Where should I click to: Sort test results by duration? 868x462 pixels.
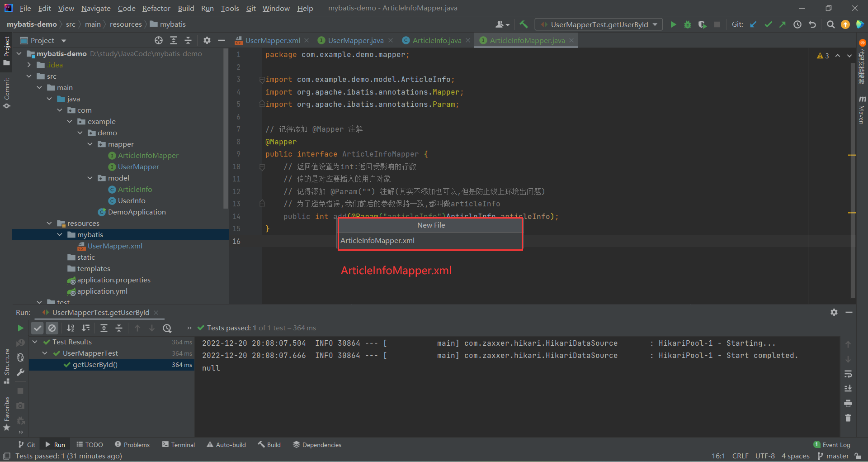point(85,328)
